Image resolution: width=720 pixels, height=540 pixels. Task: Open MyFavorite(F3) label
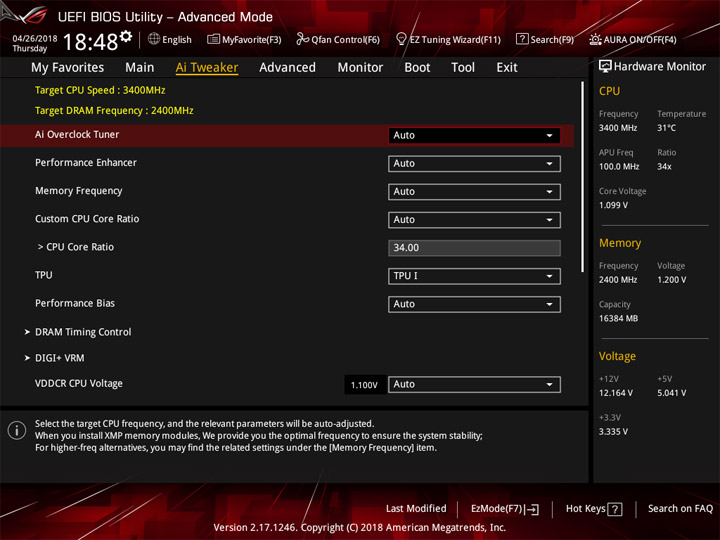pos(252,39)
